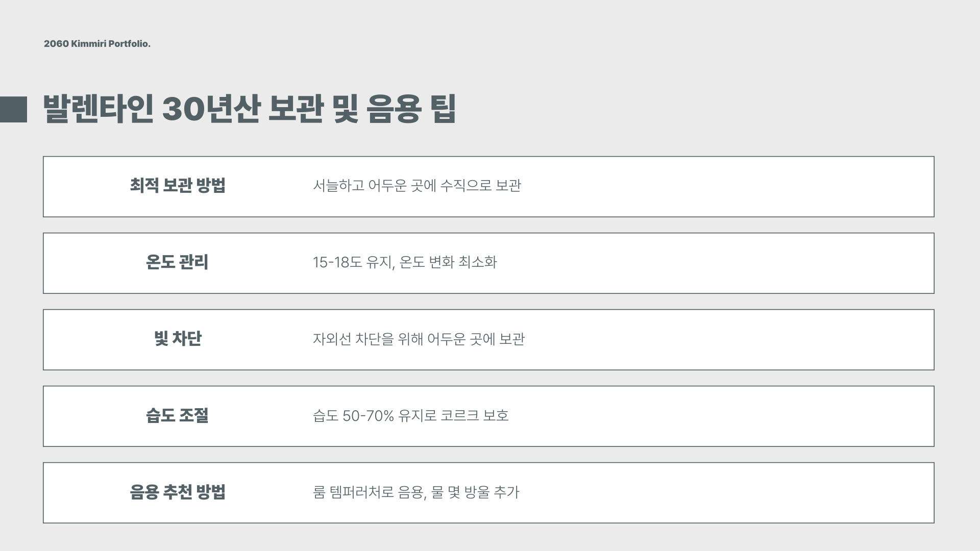The image size is (980, 551).
Task: Click the 룸 템퍼러처로 음용, 물 몇 방울 추가 text
Action: [x=416, y=492]
